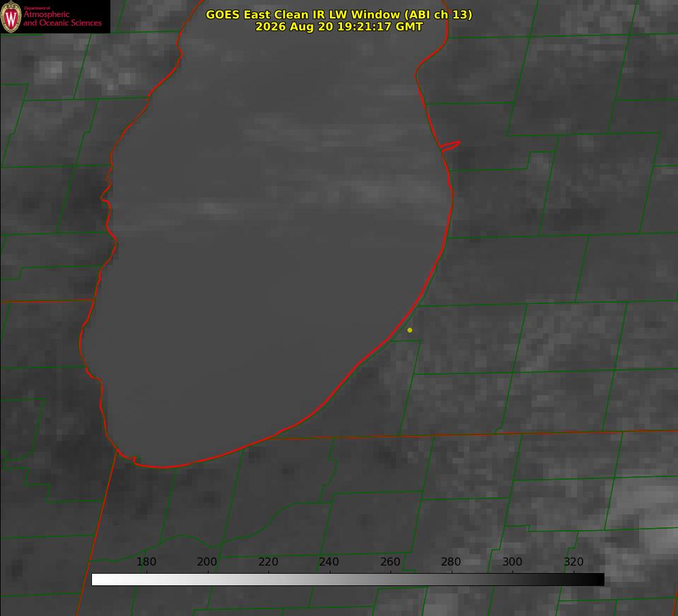
Task: Click the 260 tick label on the colorbar
Action: pyautogui.click(x=390, y=561)
